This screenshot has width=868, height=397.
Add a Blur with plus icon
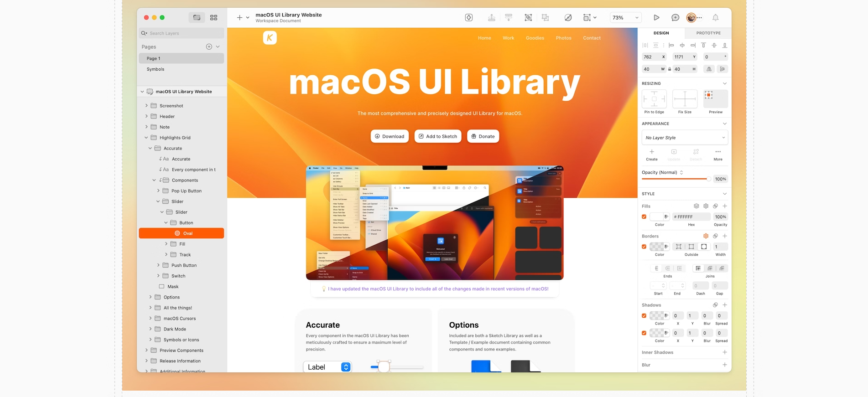tap(725, 365)
